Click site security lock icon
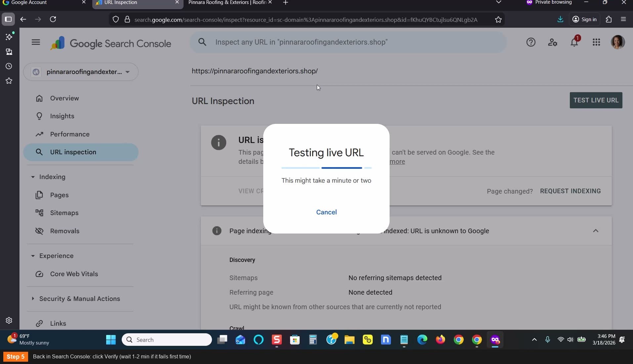Viewport: 633px width, 364px height. [x=127, y=19]
